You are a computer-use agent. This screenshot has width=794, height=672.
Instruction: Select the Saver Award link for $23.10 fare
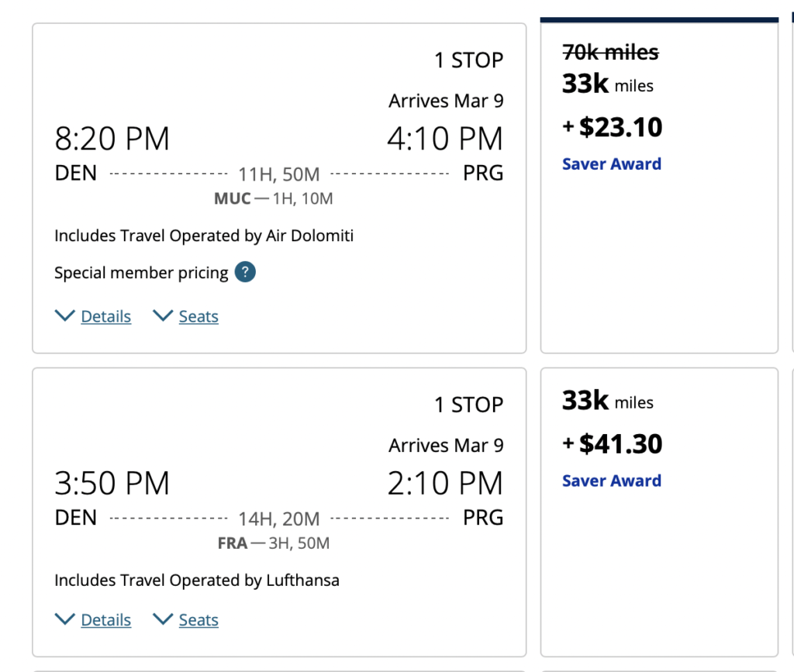click(612, 164)
